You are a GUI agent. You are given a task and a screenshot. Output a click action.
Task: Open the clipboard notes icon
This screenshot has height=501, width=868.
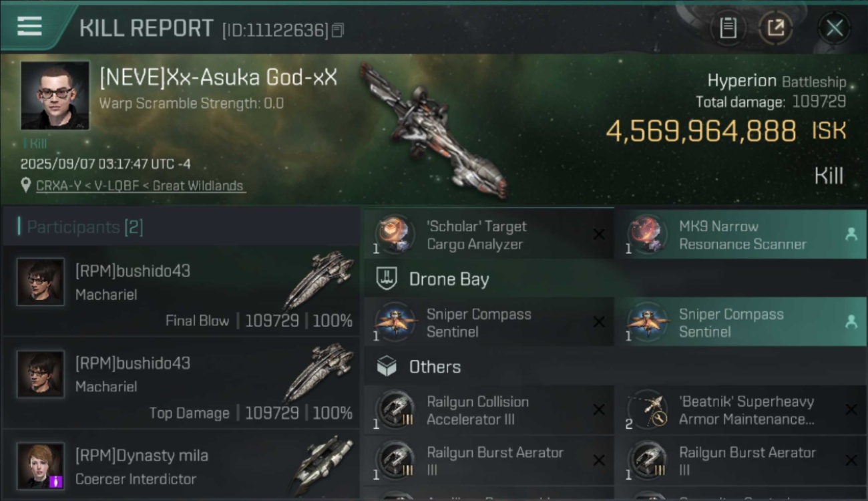(x=728, y=28)
